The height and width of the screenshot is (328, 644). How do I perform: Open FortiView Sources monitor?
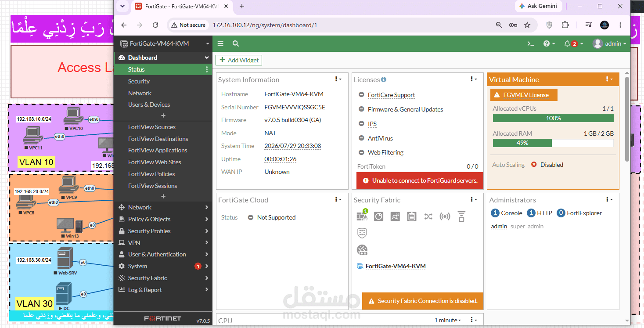click(x=163, y=127)
